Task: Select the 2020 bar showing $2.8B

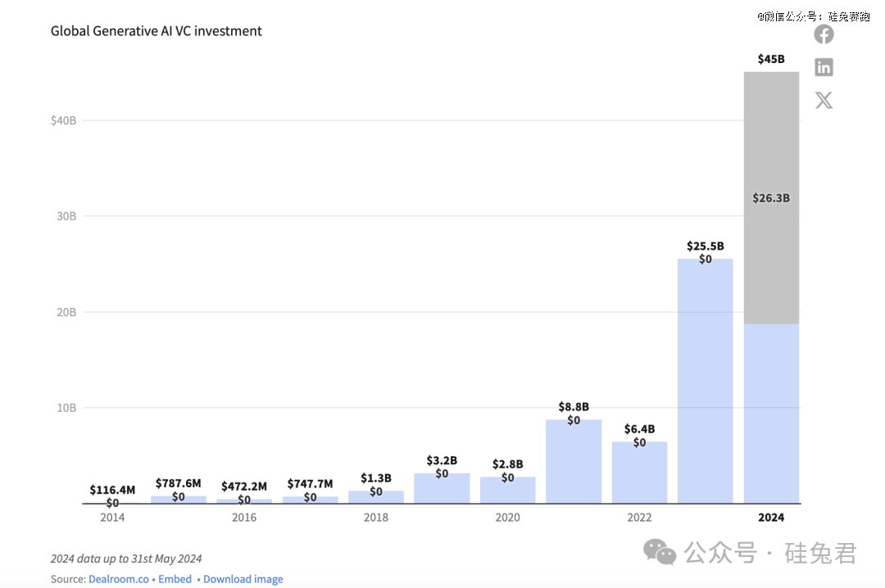Action: click(x=507, y=491)
